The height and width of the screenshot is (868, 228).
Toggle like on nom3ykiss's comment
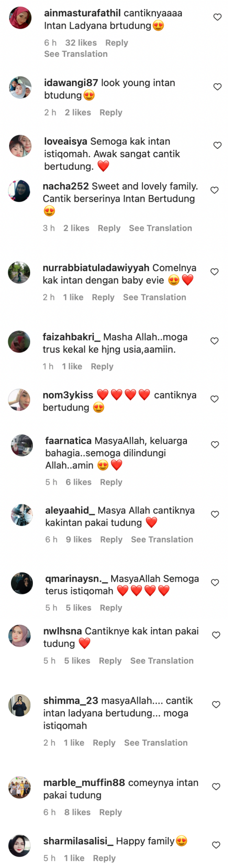(214, 399)
